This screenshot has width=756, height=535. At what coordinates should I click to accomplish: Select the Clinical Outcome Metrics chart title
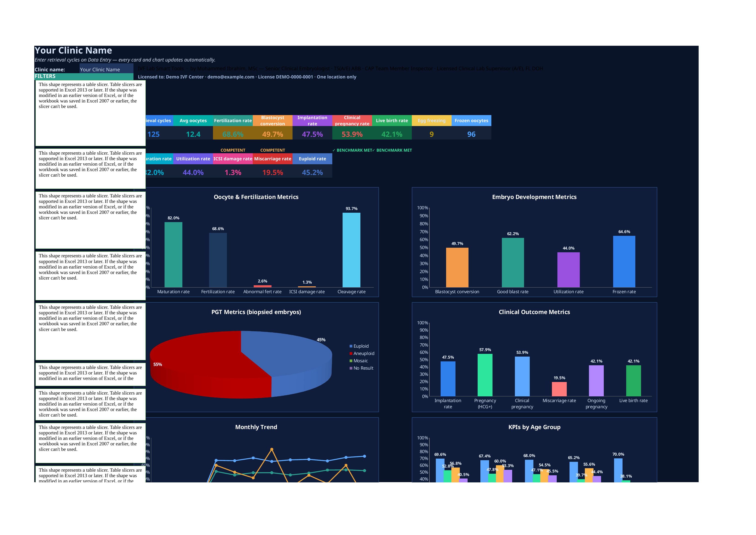534,312
